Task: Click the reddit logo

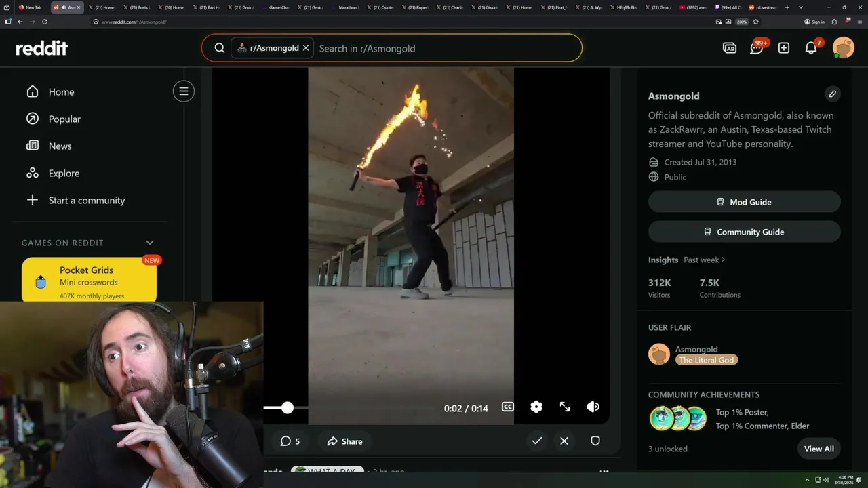Action: pyautogui.click(x=42, y=48)
